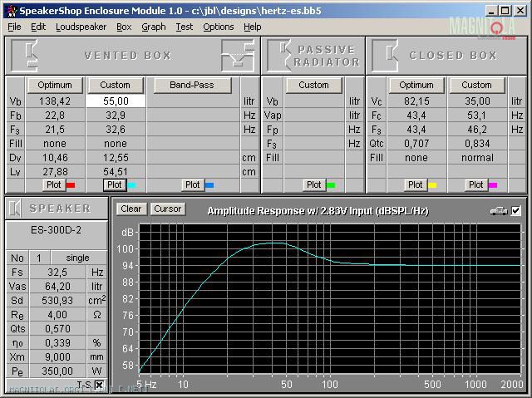Click the Pe value 350,00

[57, 371]
